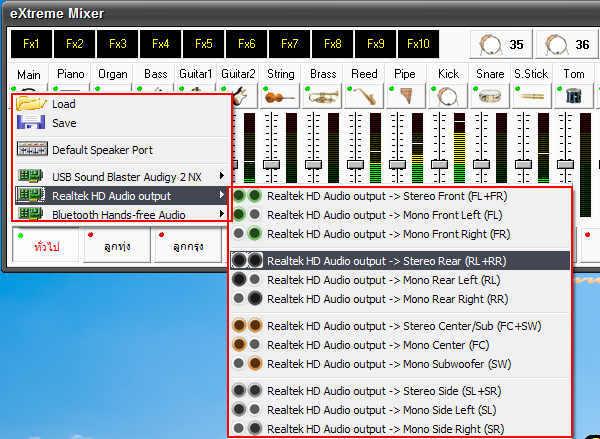600x439 pixels.
Task: Click the Snare drum instrument icon
Action: pos(490,97)
